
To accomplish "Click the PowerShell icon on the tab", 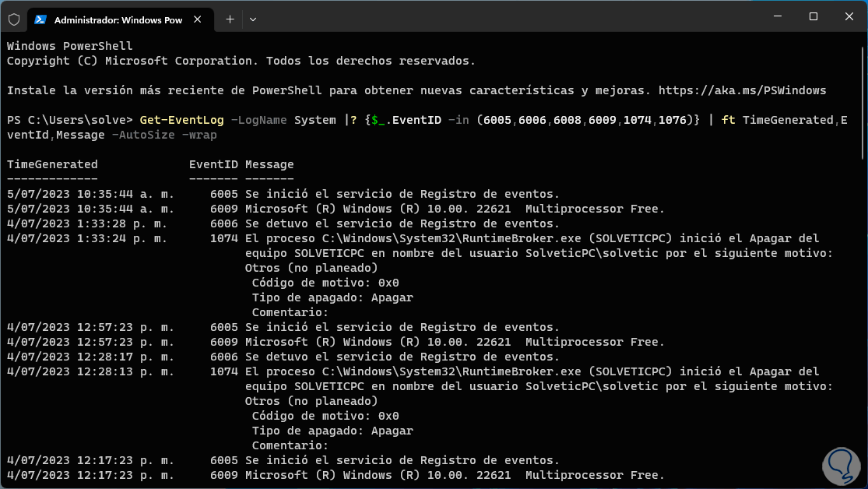I will pyautogui.click(x=40, y=19).
